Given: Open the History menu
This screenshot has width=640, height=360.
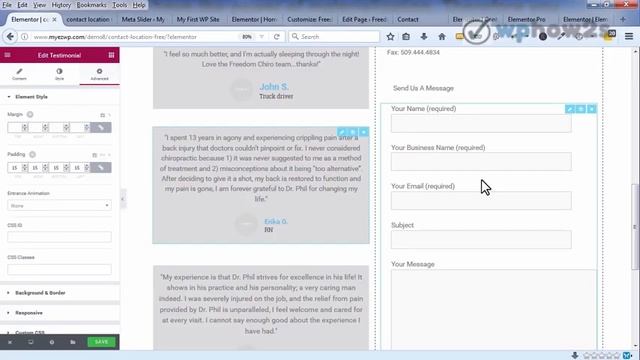Looking at the screenshot, I should 61,5.
